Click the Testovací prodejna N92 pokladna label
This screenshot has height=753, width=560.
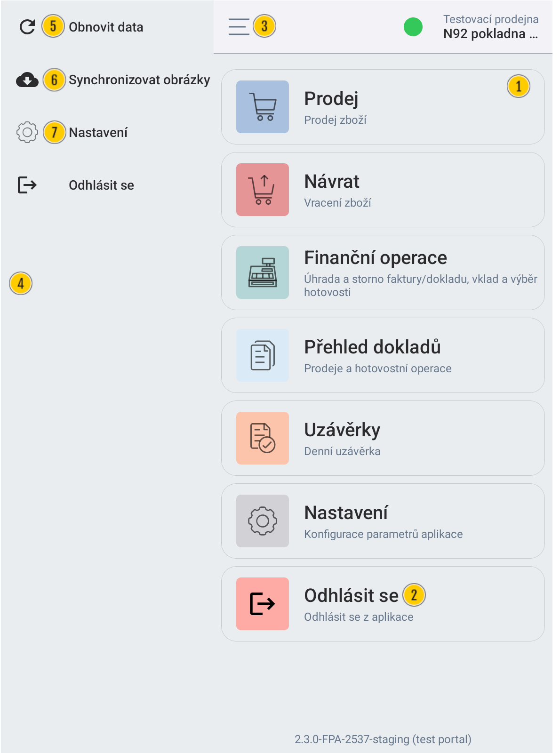(491, 27)
